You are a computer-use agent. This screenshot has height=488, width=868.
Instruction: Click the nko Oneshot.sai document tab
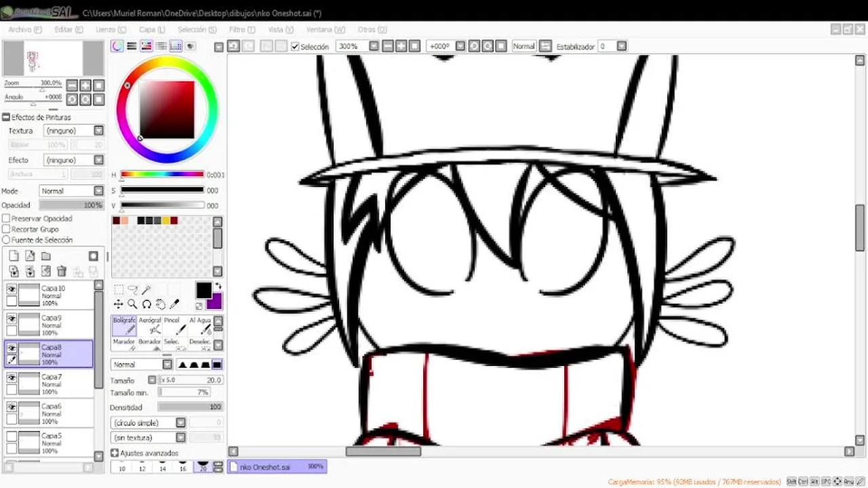(x=277, y=467)
